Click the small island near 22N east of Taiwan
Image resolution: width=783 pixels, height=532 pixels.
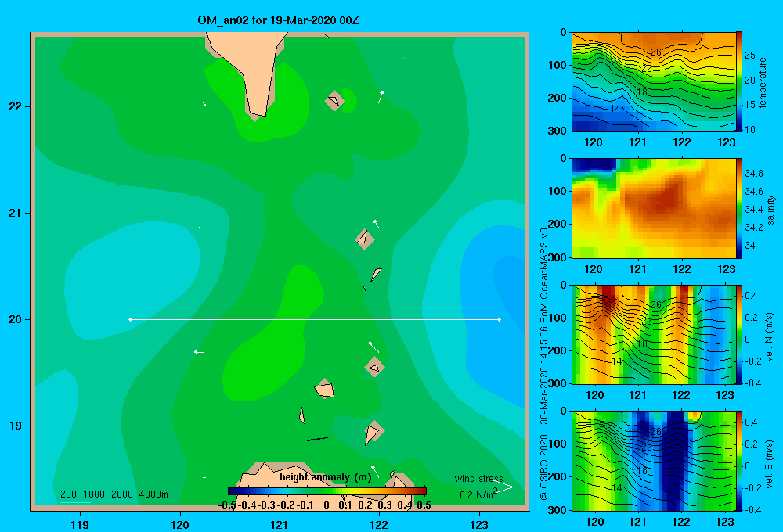click(x=334, y=101)
